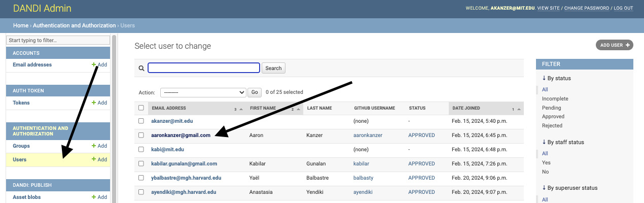Select checkbox for kabilar.gunalan@gmail.com row

tap(141, 164)
